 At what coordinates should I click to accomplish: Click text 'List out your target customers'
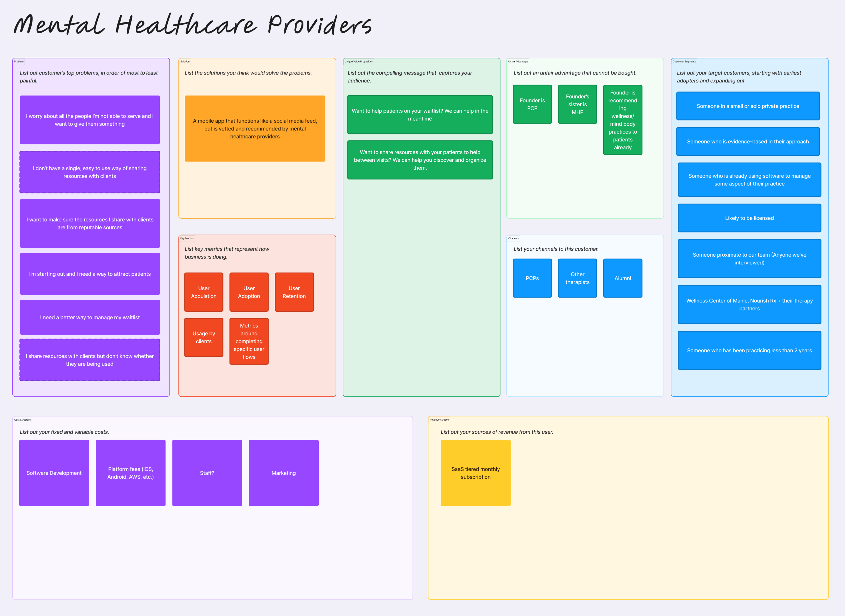tap(739, 76)
